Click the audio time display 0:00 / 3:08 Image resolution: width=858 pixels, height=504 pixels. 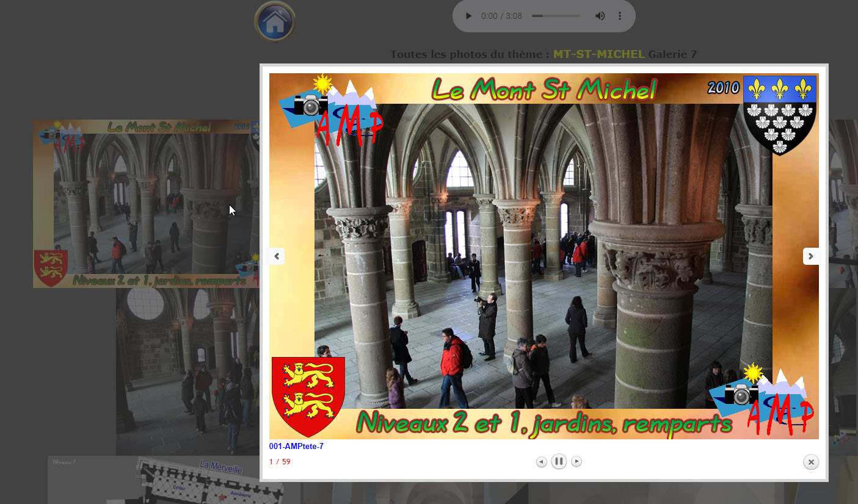501,16
